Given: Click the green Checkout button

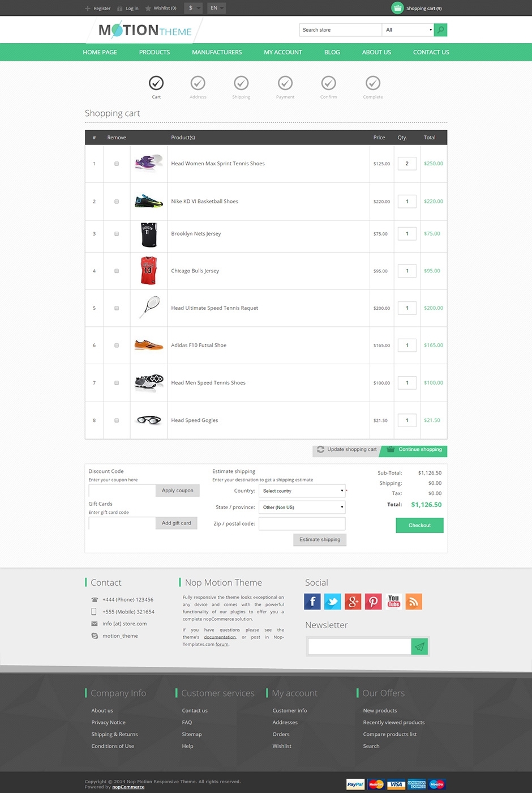Looking at the screenshot, I should [419, 526].
